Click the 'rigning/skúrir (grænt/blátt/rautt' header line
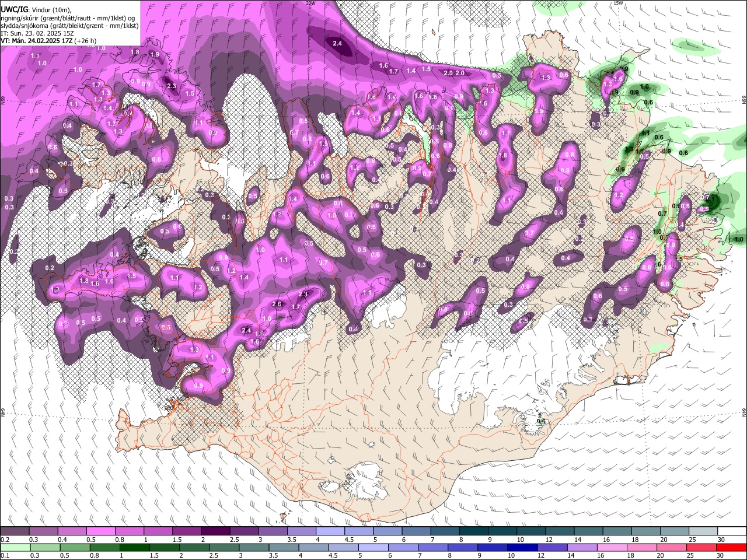This screenshot has width=747, height=560. pos(69,17)
